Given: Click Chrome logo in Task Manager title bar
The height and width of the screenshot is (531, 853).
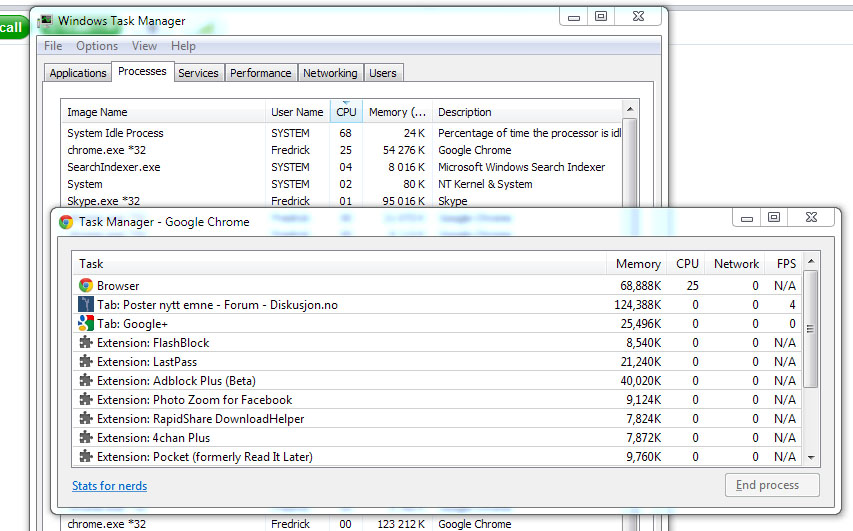Looking at the screenshot, I should (66, 222).
